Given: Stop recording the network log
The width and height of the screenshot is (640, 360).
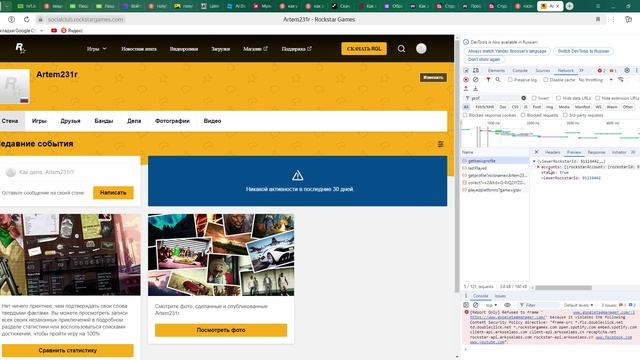Looking at the screenshot, I should tap(466, 80).
